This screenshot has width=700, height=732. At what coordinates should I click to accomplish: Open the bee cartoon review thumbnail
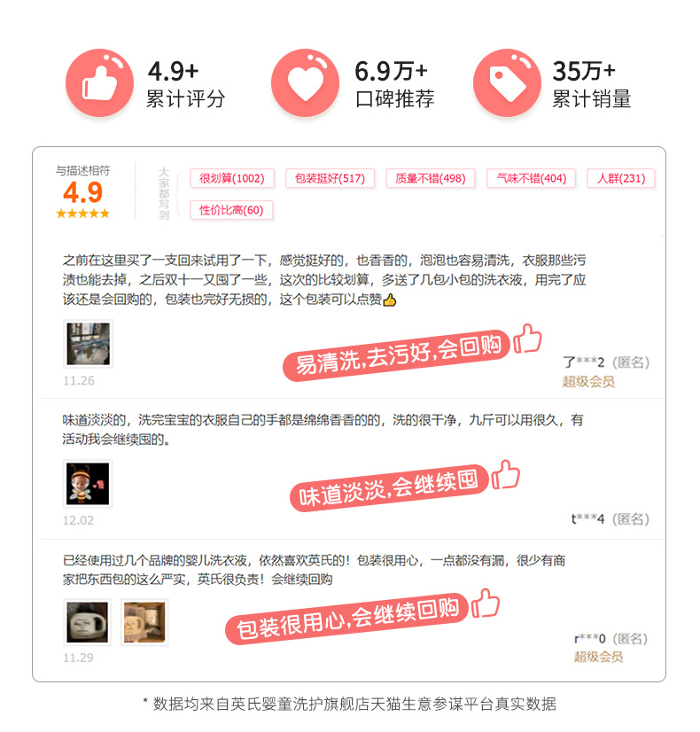click(88, 484)
